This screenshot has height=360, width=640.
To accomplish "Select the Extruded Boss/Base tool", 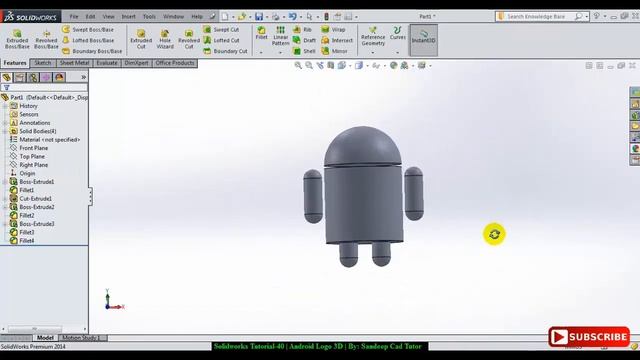I will coord(17,39).
